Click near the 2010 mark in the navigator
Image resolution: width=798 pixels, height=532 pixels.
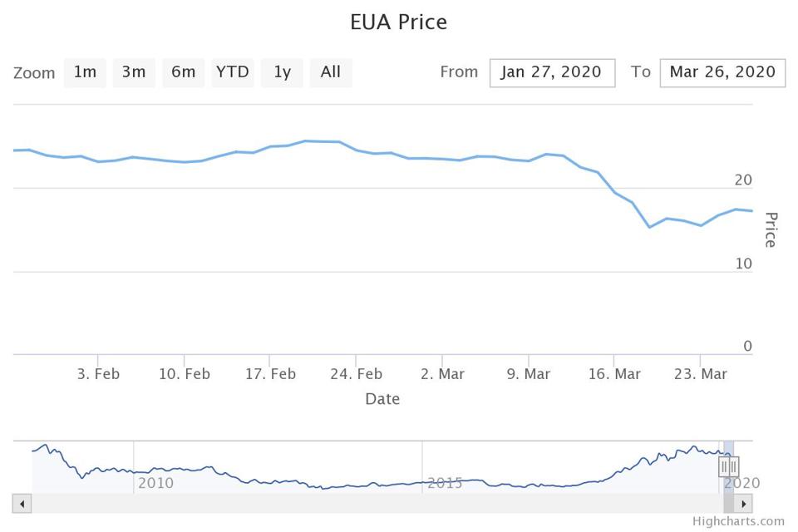155,483
